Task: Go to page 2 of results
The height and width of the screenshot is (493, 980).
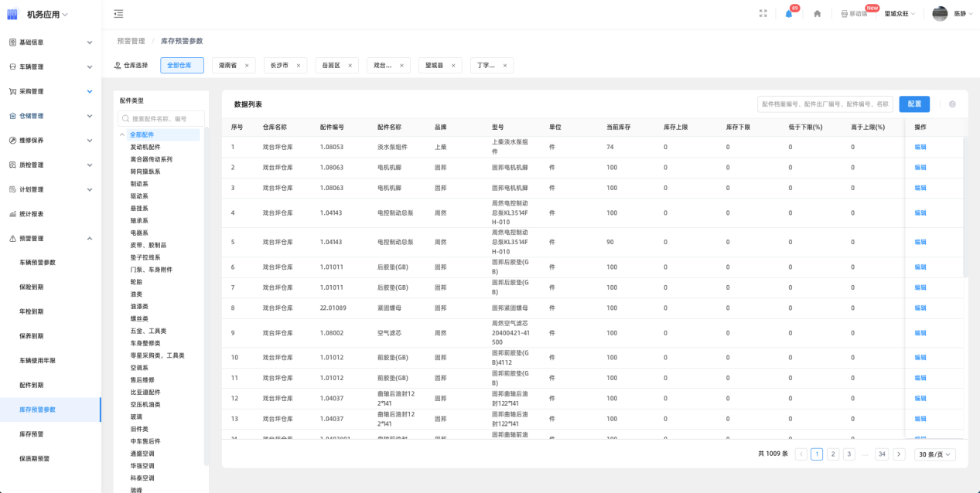Action: [x=833, y=454]
